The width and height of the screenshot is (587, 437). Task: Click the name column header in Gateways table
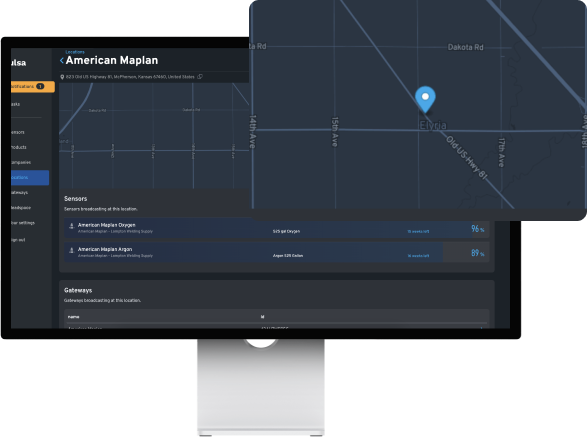tap(73, 317)
